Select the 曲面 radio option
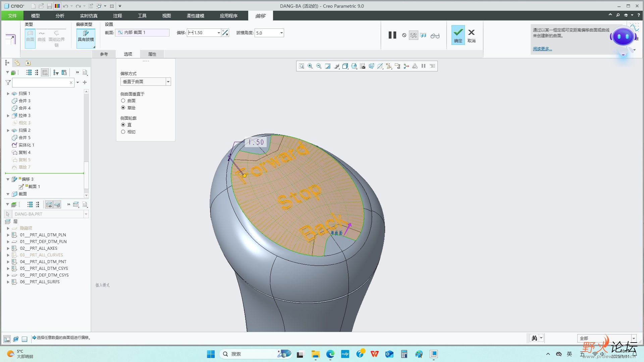This screenshot has width=644, height=362. (x=123, y=101)
